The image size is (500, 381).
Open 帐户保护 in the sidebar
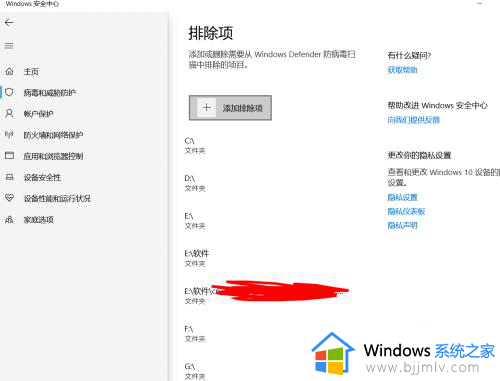(x=38, y=114)
